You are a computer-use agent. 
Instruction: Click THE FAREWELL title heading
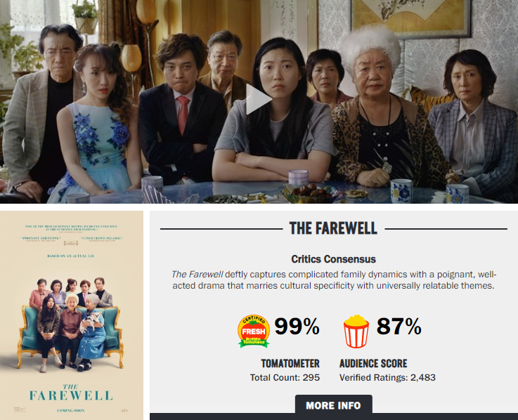click(x=333, y=228)
